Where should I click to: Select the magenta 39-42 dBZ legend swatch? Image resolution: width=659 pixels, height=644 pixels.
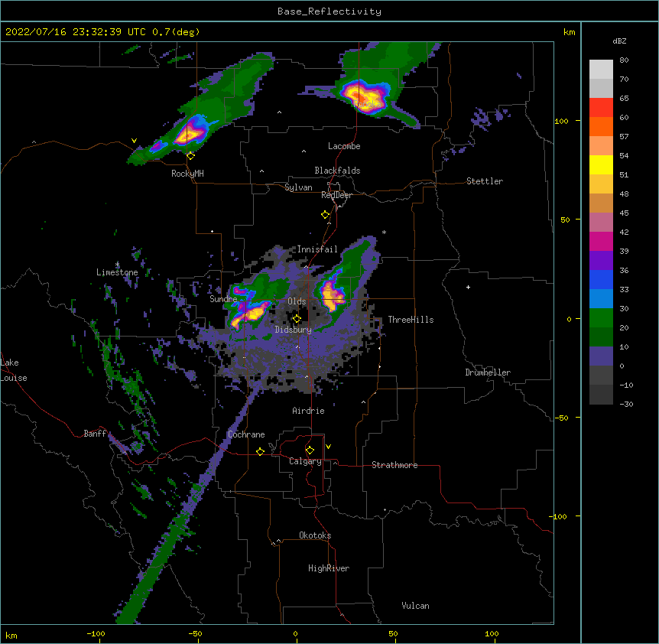click(x=601, y=241)
